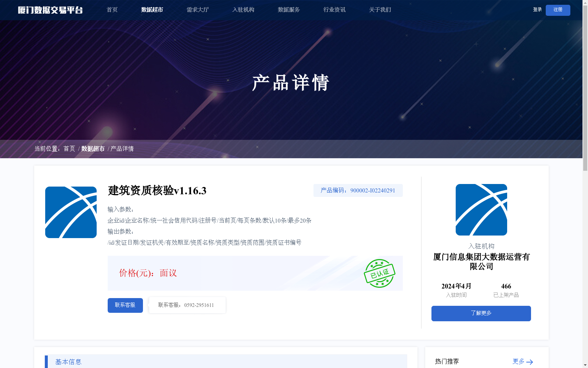Click the scrollbar up arrow
This screenshot has height=368, width=588.
pyautogui.click(x=585, y=3)
